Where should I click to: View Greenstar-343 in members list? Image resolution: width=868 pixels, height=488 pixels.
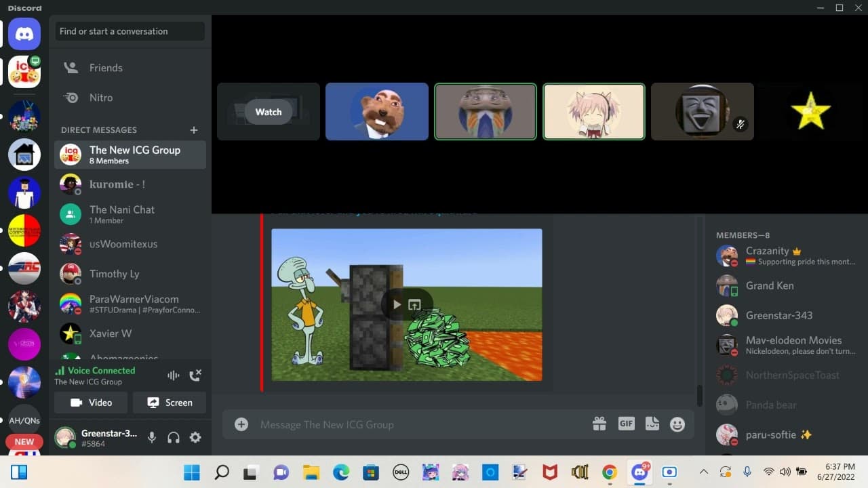(x=787, y=315)
